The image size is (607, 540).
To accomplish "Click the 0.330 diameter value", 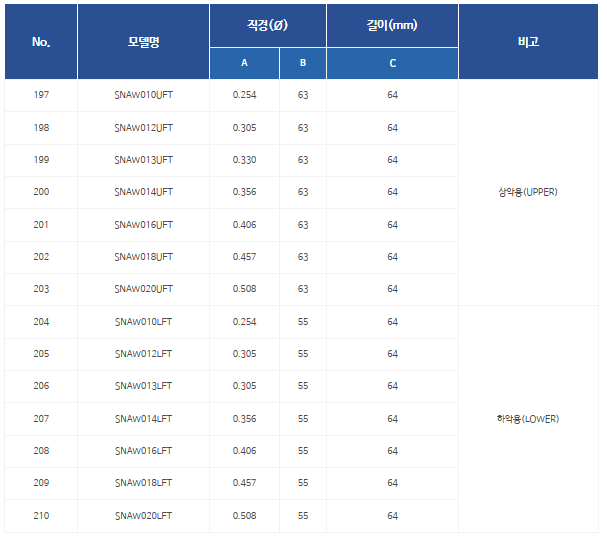I will [244, 160].
